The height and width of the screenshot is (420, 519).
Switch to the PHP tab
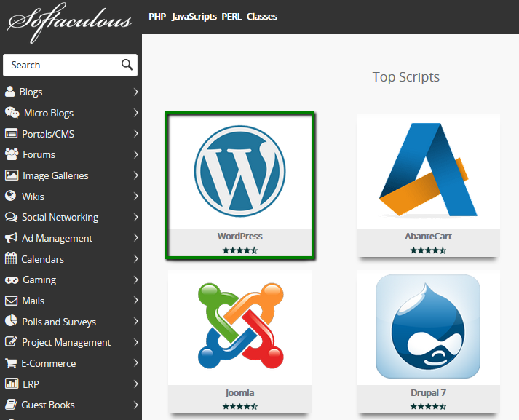click(x=157, y=17)
